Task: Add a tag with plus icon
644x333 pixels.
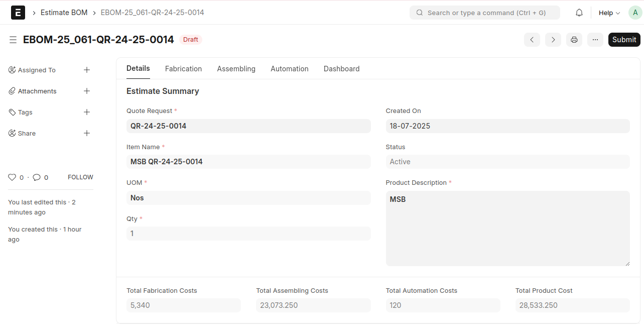Action: tap(87, 113)
